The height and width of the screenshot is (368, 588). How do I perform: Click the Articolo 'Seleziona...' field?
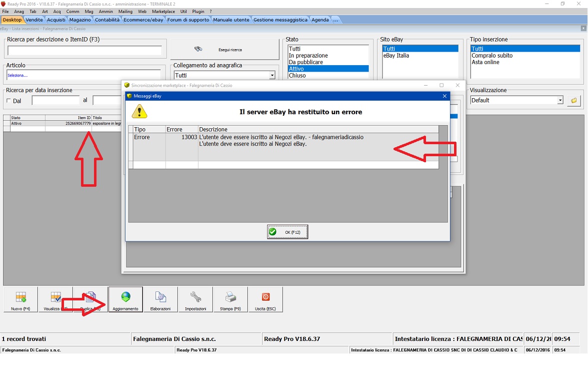pyautogui.click(x=83, y=75)
